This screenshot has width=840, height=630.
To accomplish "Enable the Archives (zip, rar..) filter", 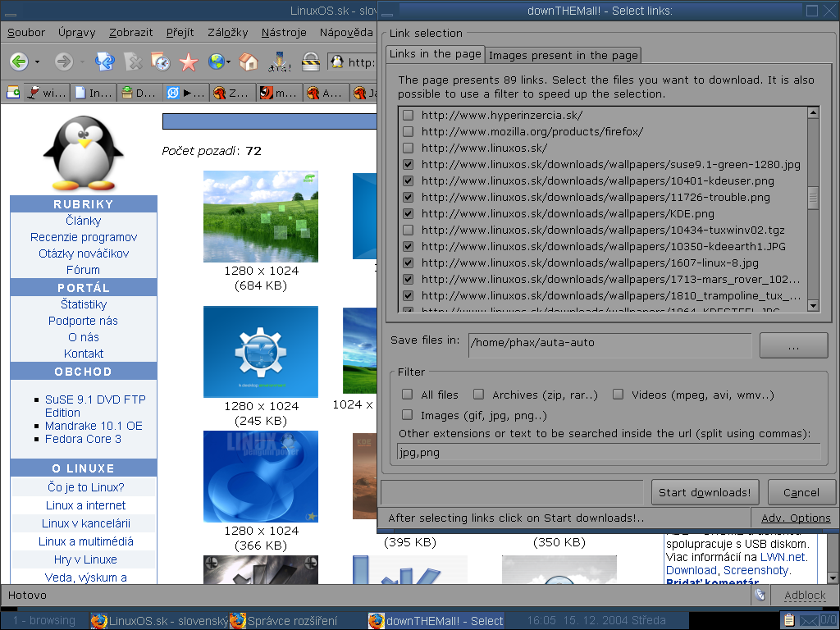I will tap(479, 395).
